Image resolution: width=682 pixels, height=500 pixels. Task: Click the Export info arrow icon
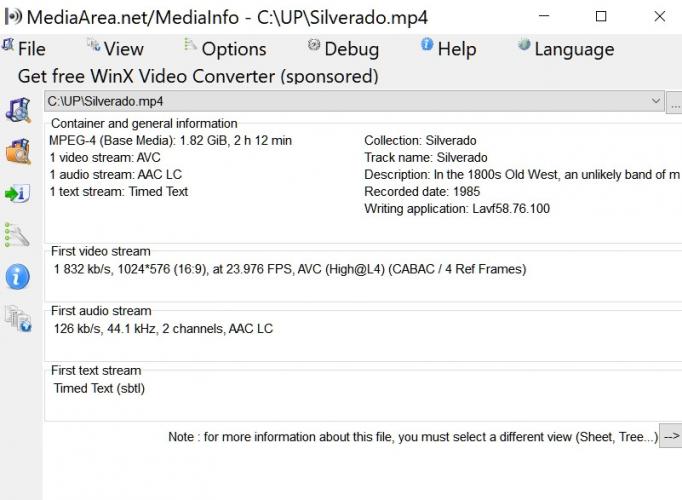click(x=17, y=193)
